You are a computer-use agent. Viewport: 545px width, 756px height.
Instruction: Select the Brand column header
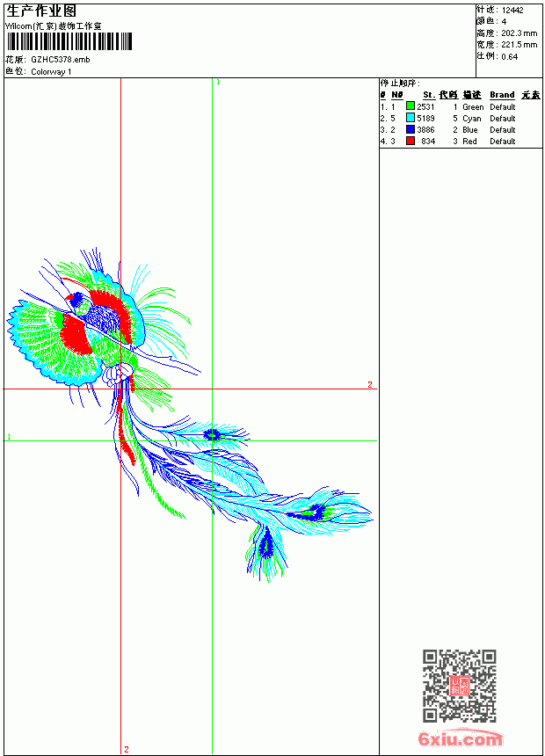point(502,95)
